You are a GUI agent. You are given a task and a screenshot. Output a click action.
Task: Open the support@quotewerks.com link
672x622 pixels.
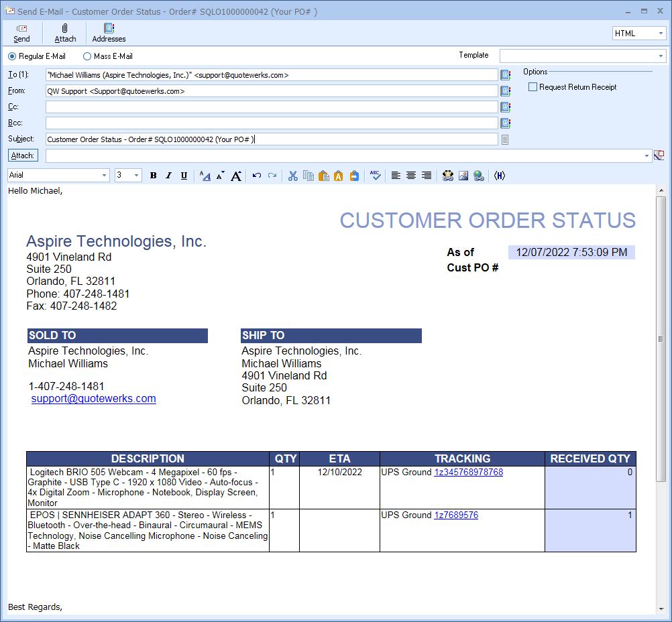pyautogui.click(x=93, y=399)
